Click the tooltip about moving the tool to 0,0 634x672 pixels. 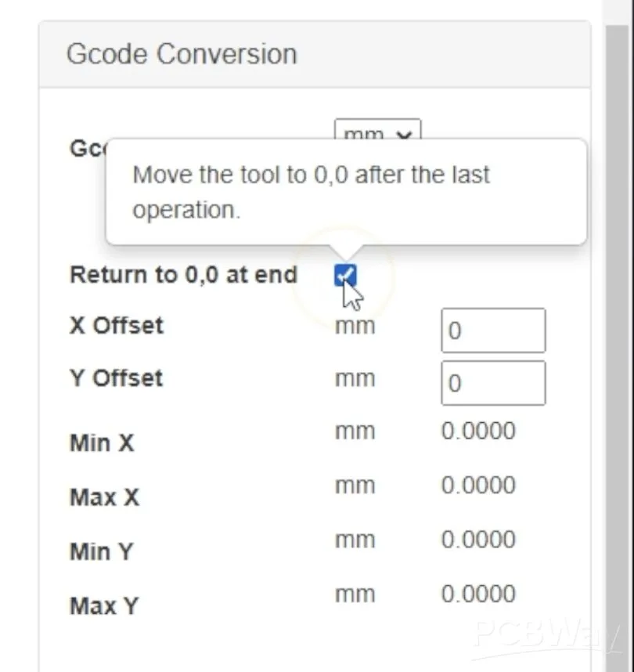(346, 192)
